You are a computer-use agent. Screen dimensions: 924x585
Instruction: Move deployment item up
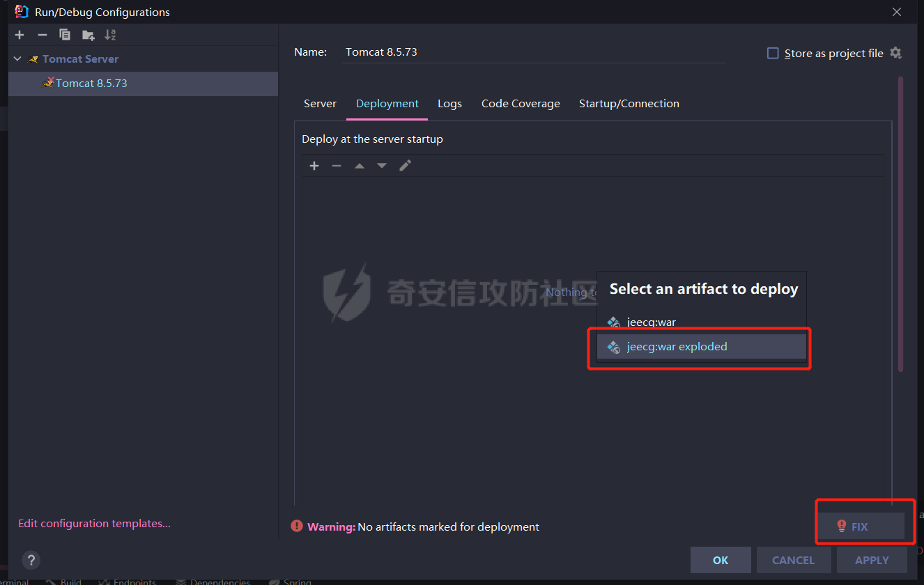pos(360,166)
